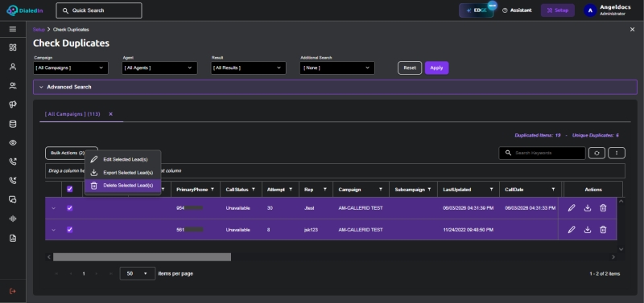
Task: Filter the CallStatus column
Action: click(254, 190)
